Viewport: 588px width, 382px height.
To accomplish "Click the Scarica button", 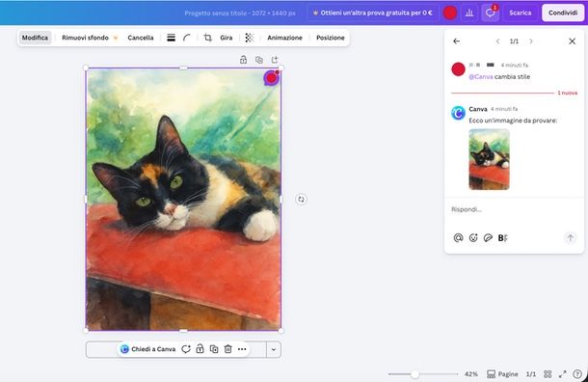I will point(521,13).
